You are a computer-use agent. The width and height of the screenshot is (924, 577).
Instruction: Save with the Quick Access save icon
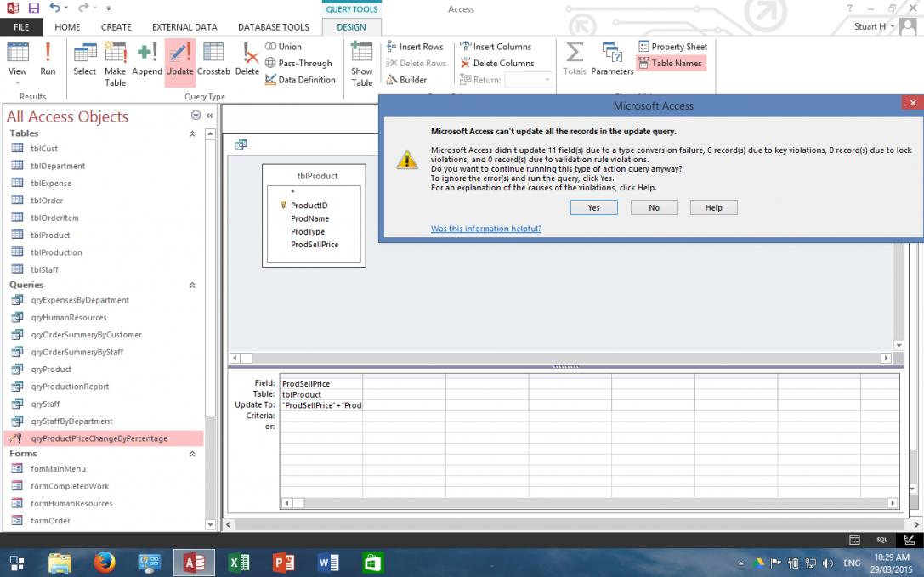(34, 8)
